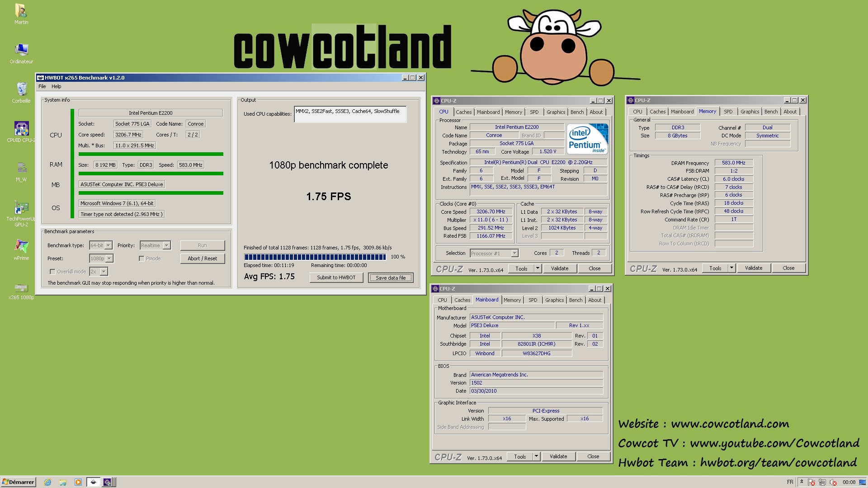Select the M_W desktop icon
This screenshot has height=488, width=868.
pyautogui.click(x=21, y=171)
